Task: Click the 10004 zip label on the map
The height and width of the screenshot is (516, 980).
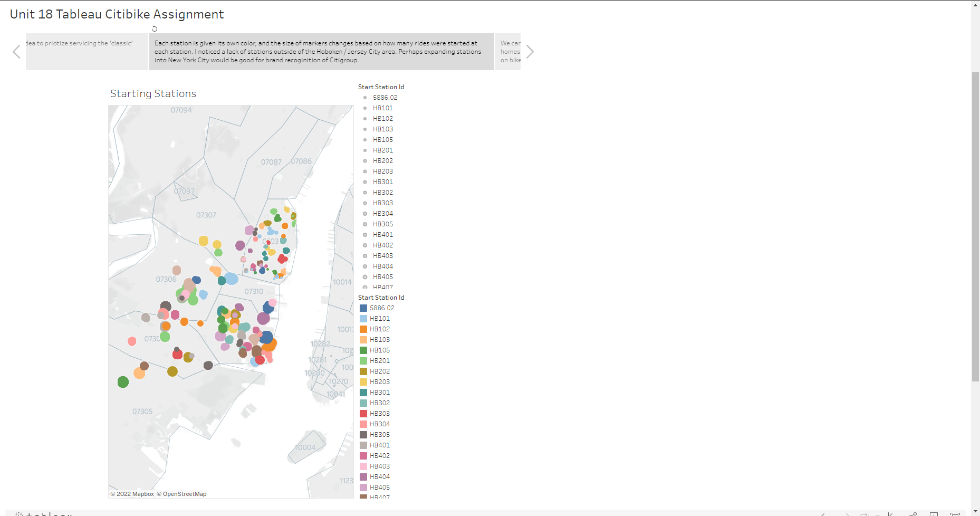Action: [x=305, y=447]
